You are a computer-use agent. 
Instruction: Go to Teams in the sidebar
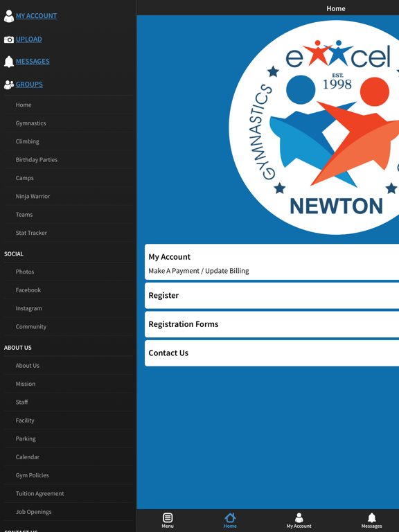[x=68, y=215]
